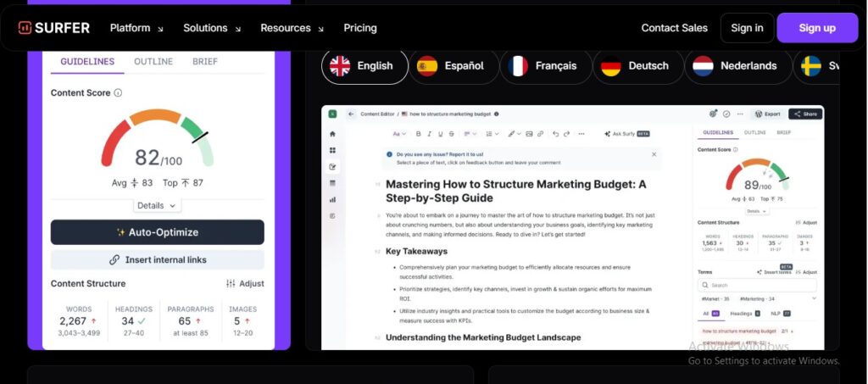Screen dimensions: 868x384
Task: Focus the Terms search field
Action: pos(757,285)
